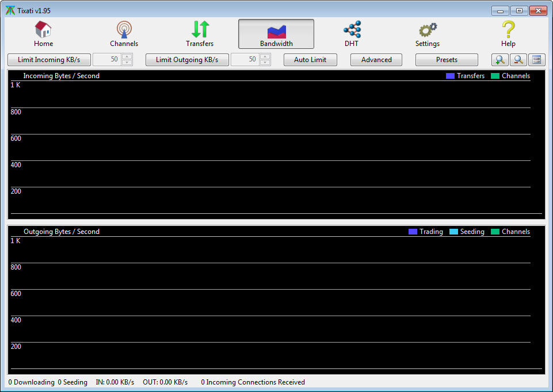
Task: Click the 'Tixati v1.95' window title
Action: (34, 10)
